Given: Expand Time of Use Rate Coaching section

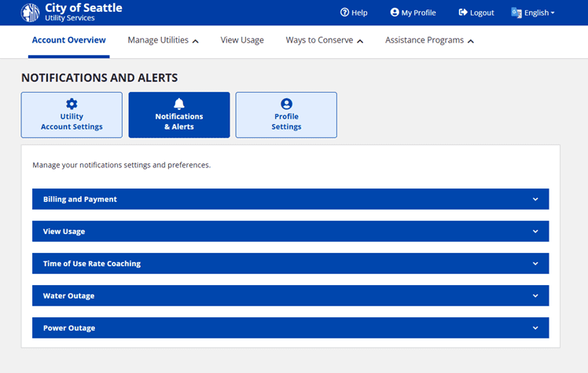Looking at the screenshot, I should (290, 264).
